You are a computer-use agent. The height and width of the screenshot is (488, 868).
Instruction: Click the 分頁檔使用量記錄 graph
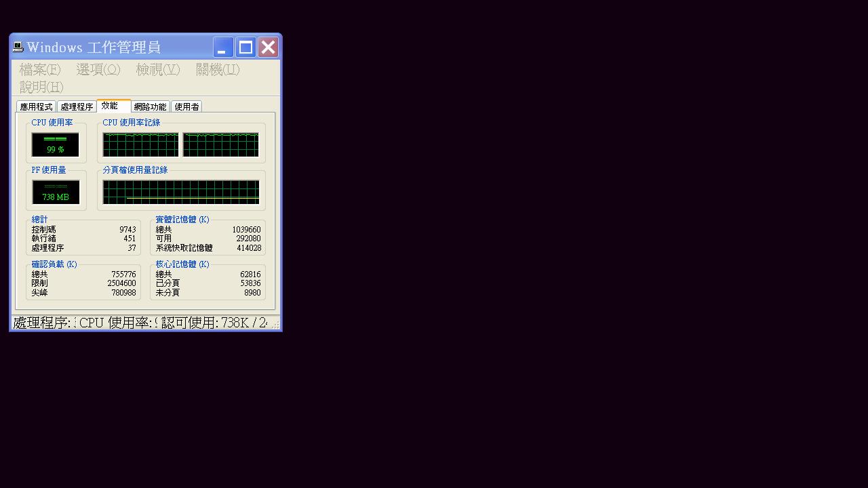(181, 192)
